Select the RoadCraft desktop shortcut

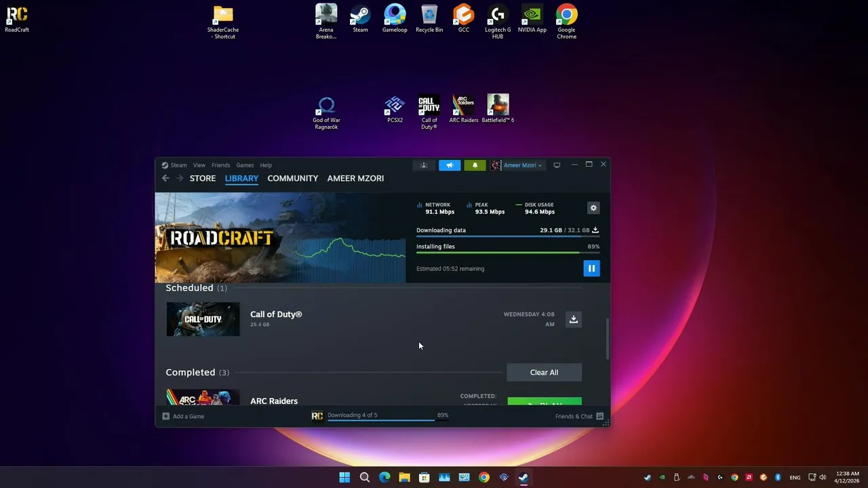[x=17, y=19]
